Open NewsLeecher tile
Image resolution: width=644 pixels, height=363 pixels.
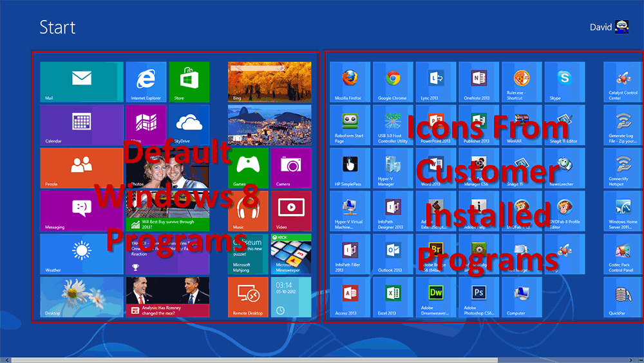pyautogui.click(x=565, y=168)
